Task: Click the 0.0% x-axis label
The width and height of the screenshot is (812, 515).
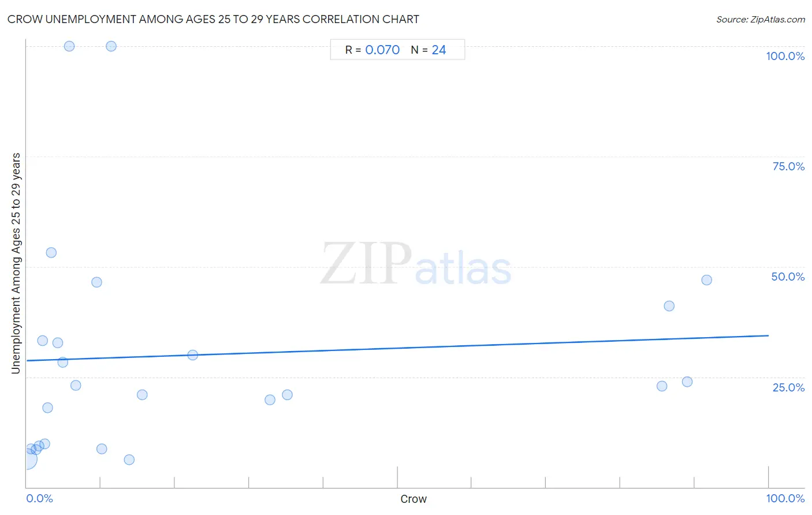Action: point(39,498)
